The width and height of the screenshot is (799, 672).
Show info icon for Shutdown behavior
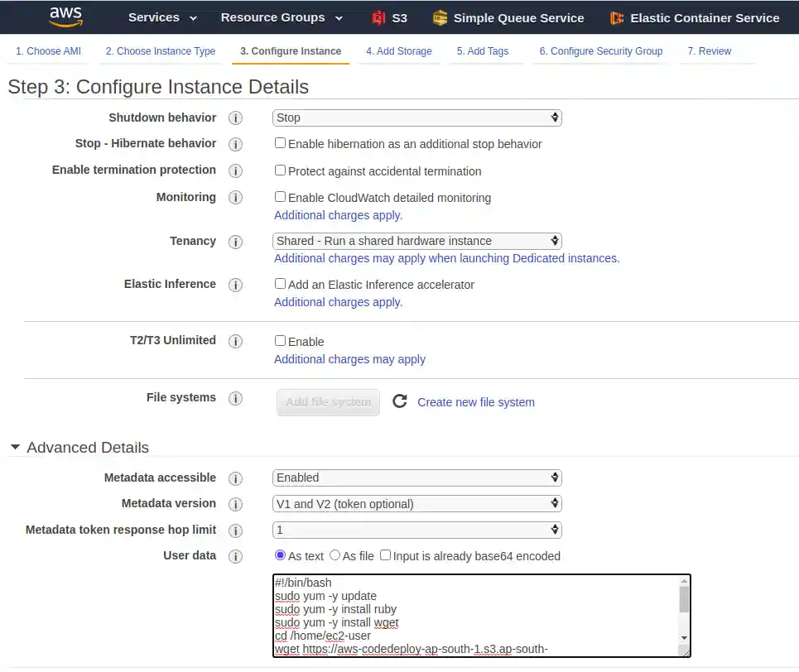tap(235, 118)
